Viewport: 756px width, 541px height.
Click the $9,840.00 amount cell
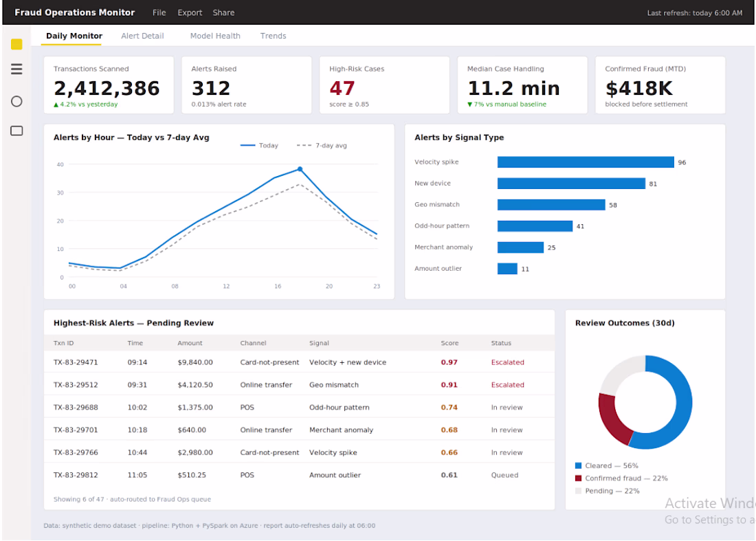[194, 362]
